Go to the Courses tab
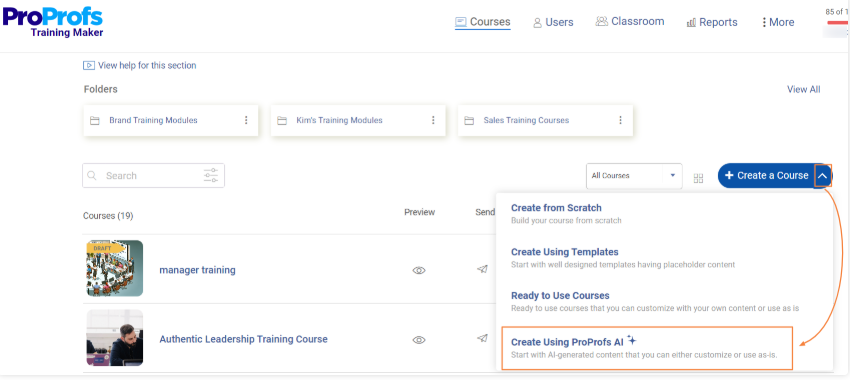The image size is (850, 380). (x=482, y=22)
